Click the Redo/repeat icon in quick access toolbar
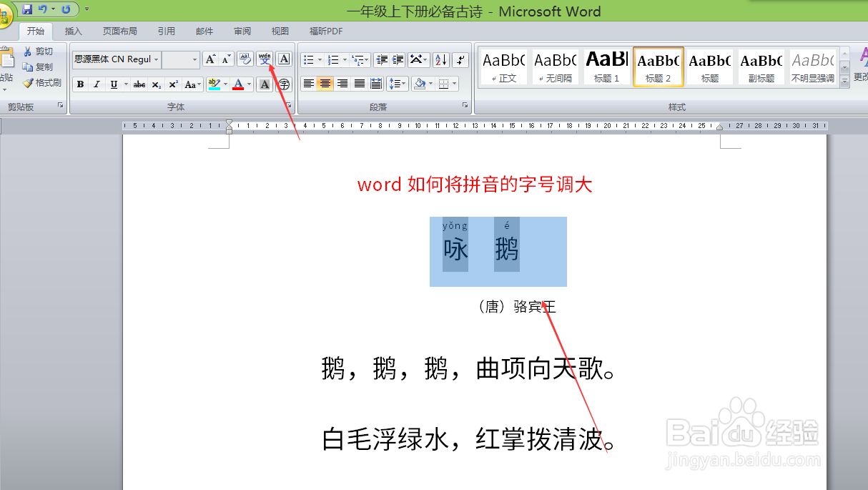Image resolution: width=868 pixels, height=490 pixels. click(x=66, y=9)
